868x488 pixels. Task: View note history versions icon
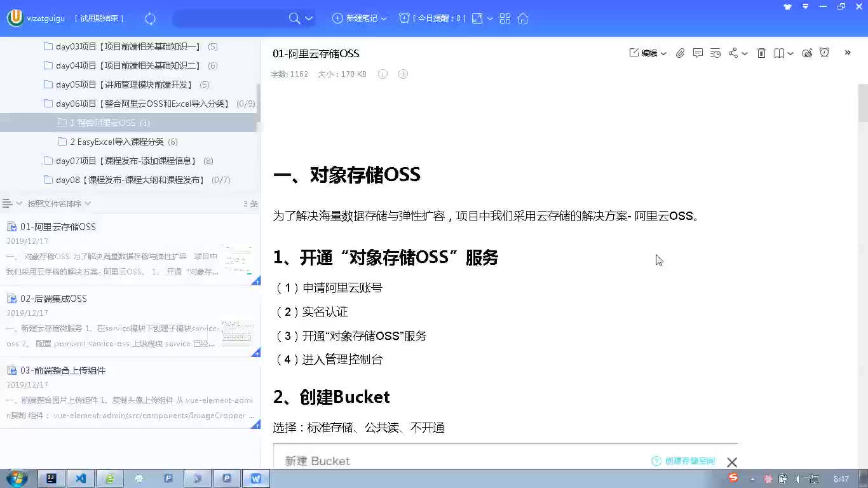[715, 53]
